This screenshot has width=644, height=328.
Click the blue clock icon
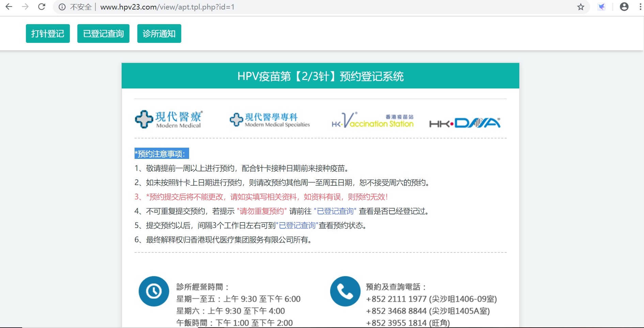pyautogui.click(x=154, y=291)
